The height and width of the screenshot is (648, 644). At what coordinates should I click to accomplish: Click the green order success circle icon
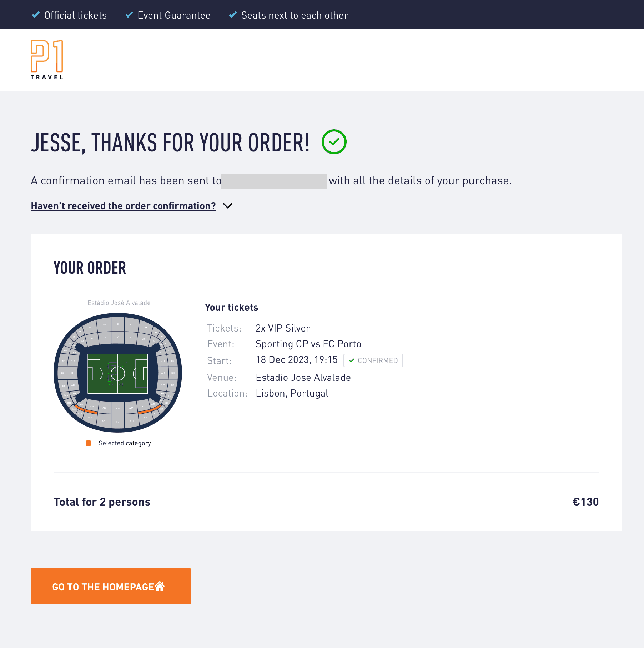(334, 142)
